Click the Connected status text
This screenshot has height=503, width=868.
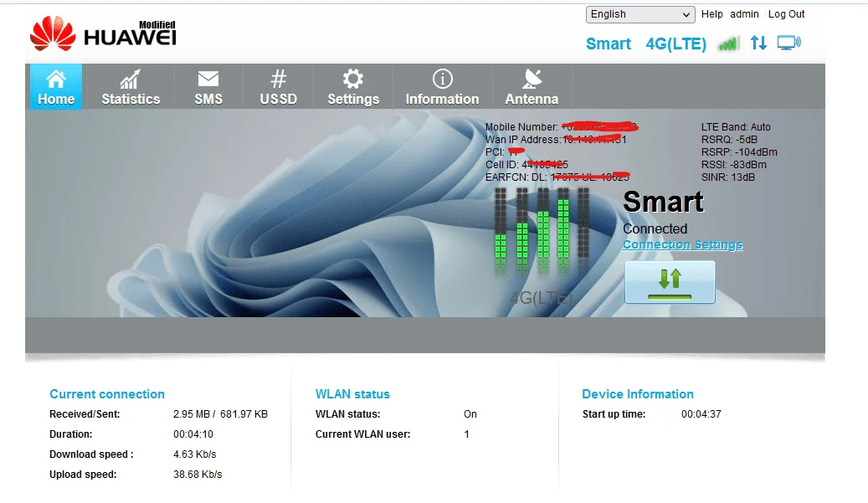655,228
